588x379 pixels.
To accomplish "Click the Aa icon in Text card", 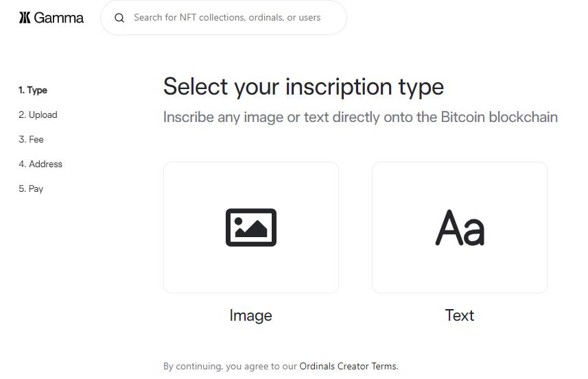I will (460, 228).
